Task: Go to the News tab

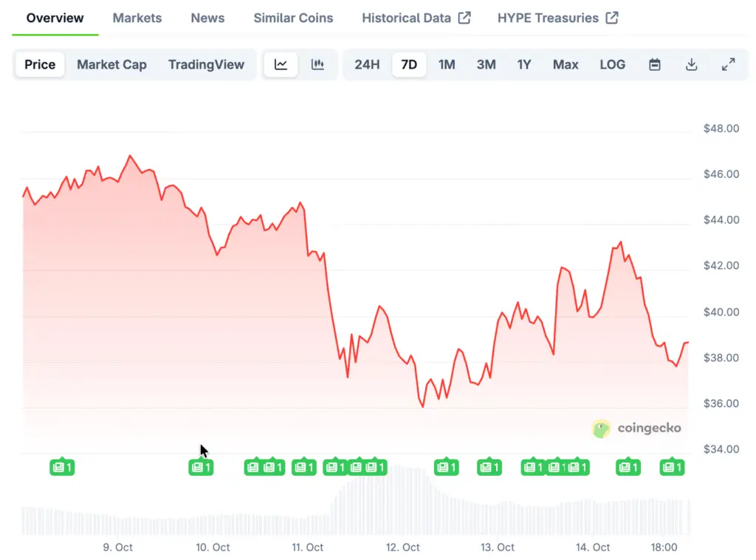Action: point(207,18)
